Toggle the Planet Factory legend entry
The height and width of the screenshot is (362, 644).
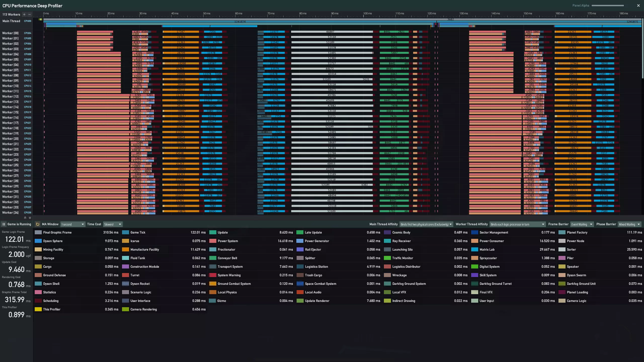[577, 233]
